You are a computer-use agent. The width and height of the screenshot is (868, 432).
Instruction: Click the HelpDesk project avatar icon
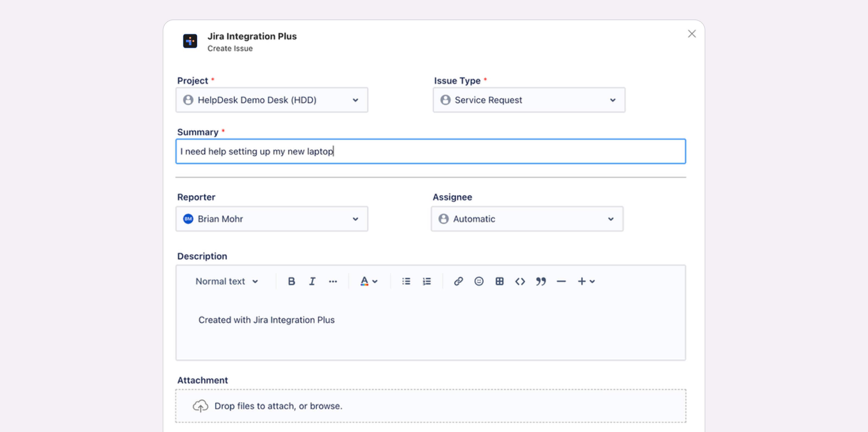(188, 100)
